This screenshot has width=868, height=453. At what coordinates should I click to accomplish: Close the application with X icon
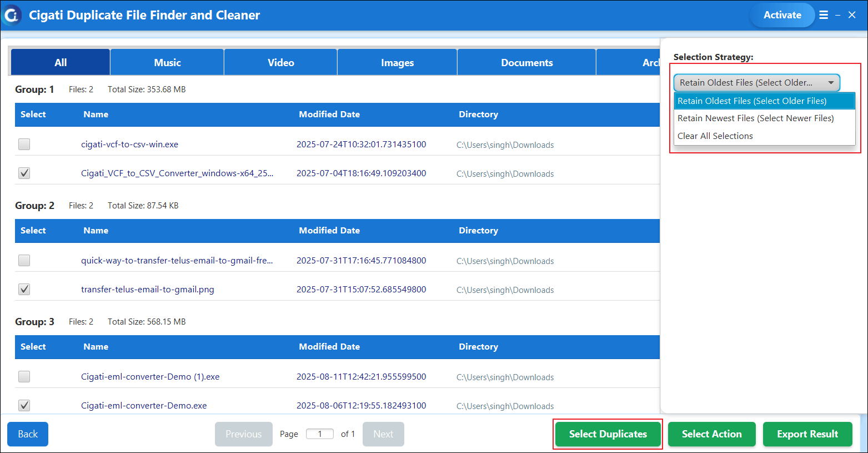coord(852,15)
